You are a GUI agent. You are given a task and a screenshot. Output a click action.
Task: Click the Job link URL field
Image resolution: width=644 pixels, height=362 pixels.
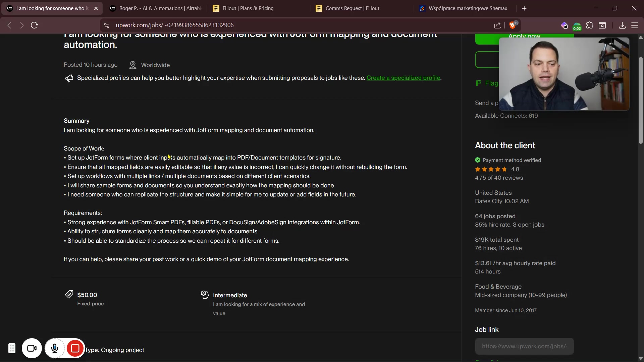524,346
